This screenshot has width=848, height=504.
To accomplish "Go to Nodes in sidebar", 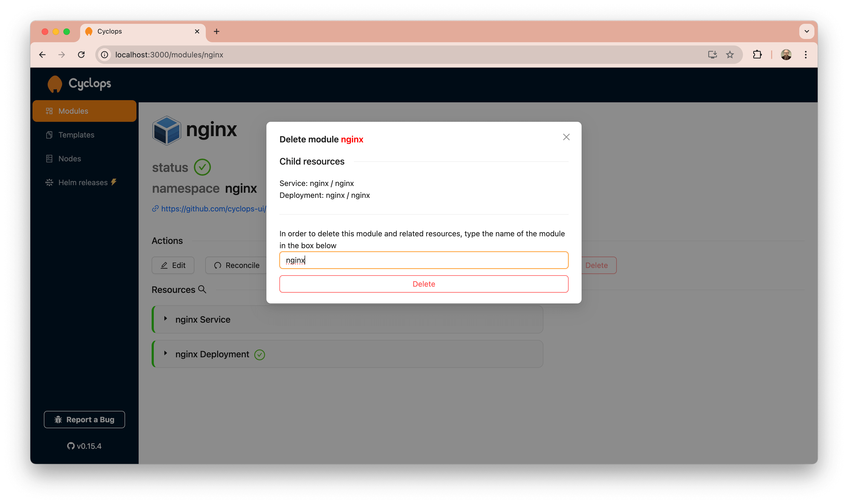I will click(69, 159).
